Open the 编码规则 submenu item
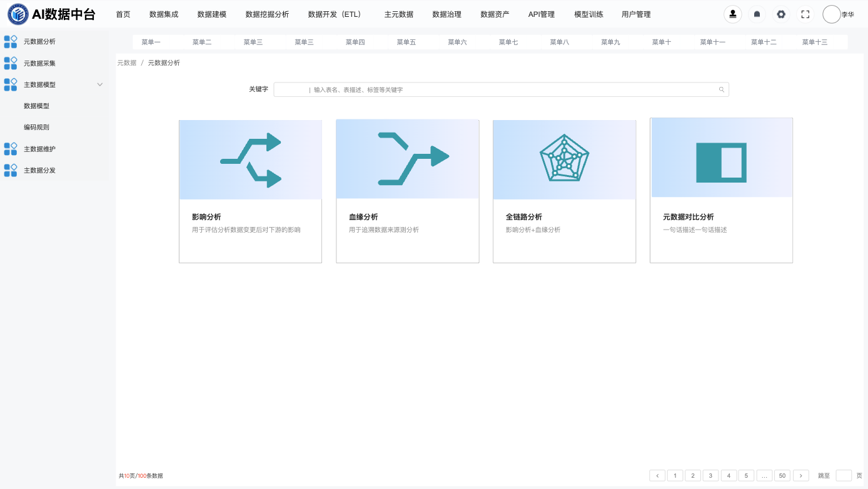 click(x=36, y=128)
